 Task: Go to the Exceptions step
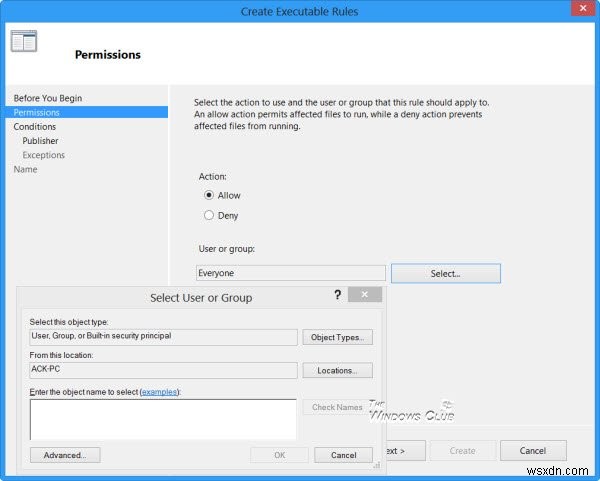[44, 155]
